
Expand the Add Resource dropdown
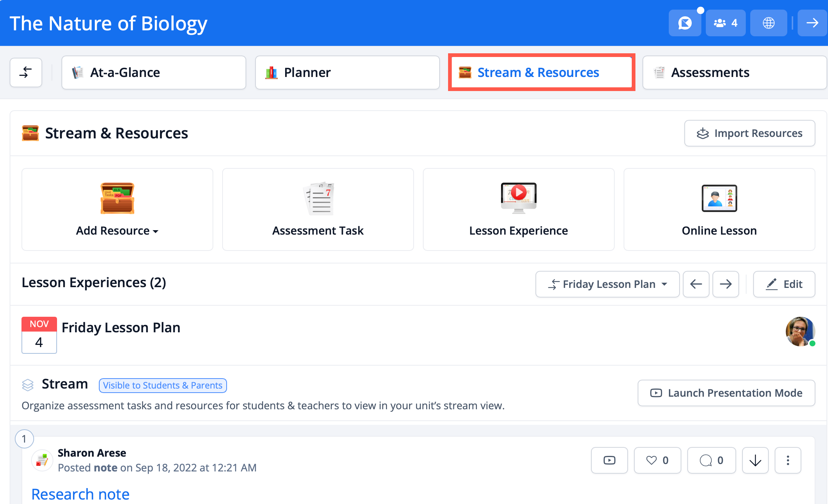coord(117,231)
